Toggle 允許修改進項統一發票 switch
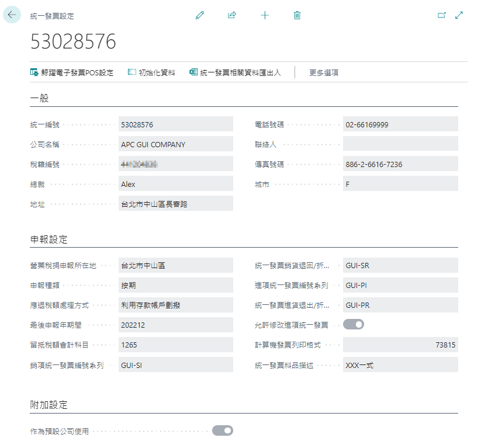The width and height of the screenshot is (481, 448). point(354,324)
